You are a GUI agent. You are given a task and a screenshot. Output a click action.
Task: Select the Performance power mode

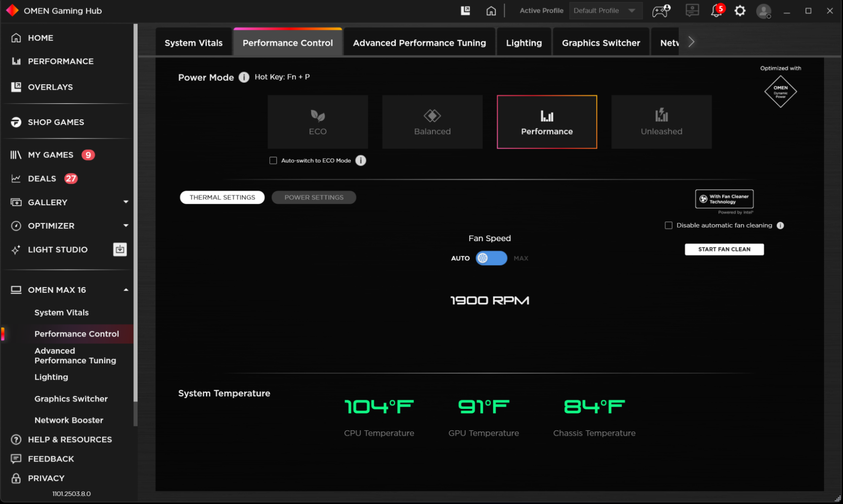click(x=547, y=122)
